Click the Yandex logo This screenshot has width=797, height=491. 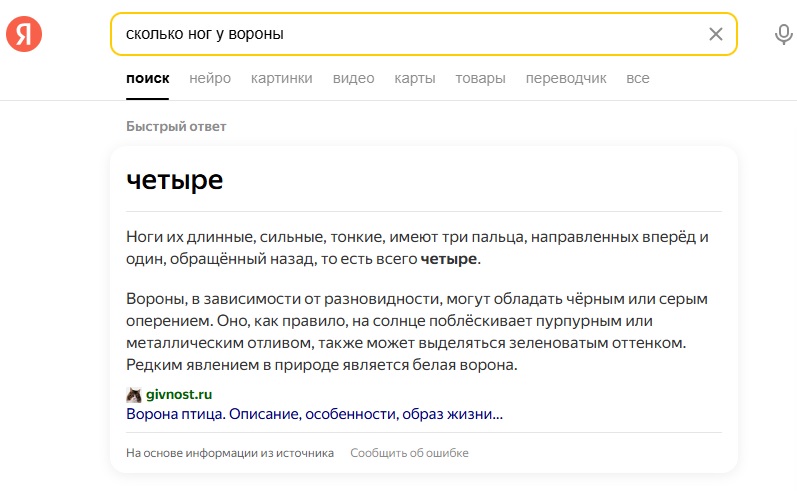click(24, 34)
